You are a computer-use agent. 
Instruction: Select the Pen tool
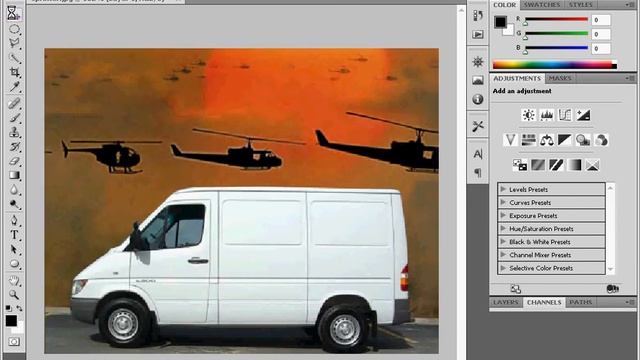tap(14, 220)
